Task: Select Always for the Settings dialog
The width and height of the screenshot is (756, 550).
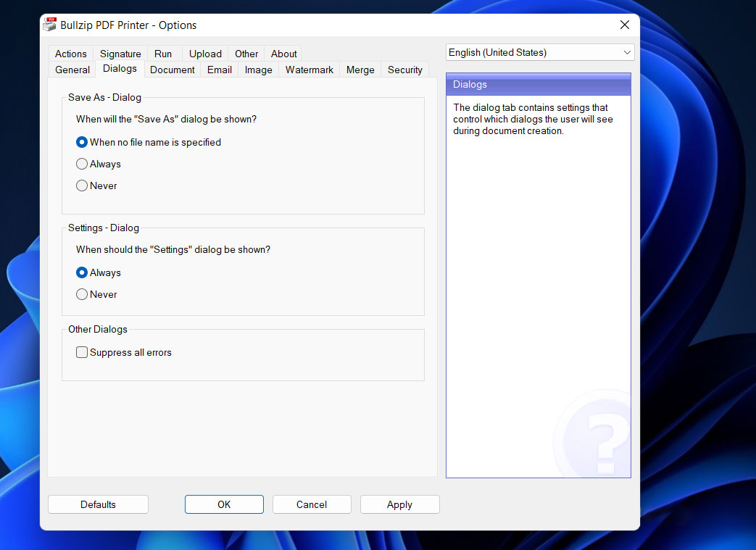Action: tap(82, 272)
